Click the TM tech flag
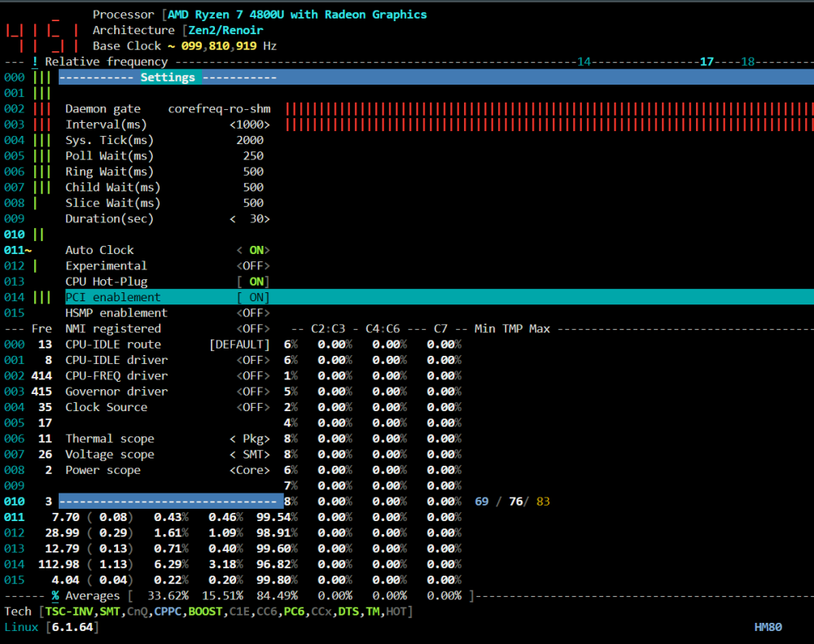Screen dimensions: 814x644 click(x=372, y=611)
